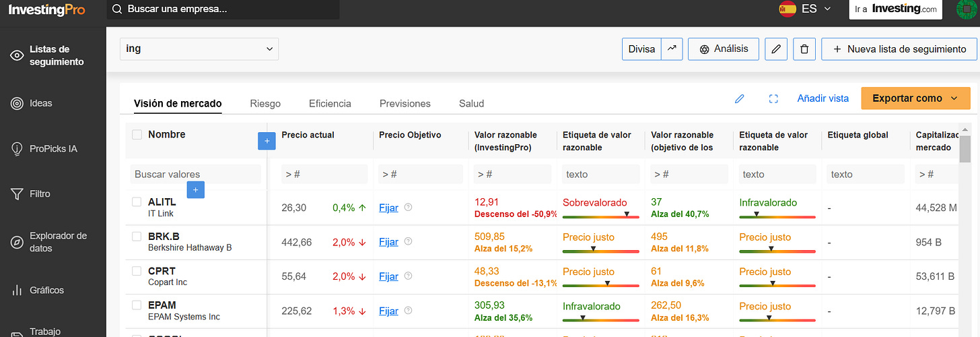Switch to Visión de mercado tab
This screenshot has height=337, width=980.
point(178,103)
